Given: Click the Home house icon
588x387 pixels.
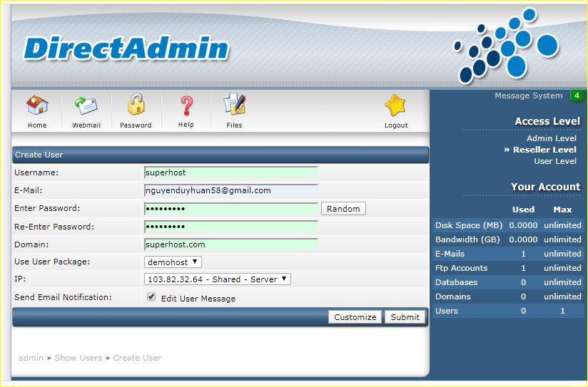Looking at the screenshot, I should [37, 107].
